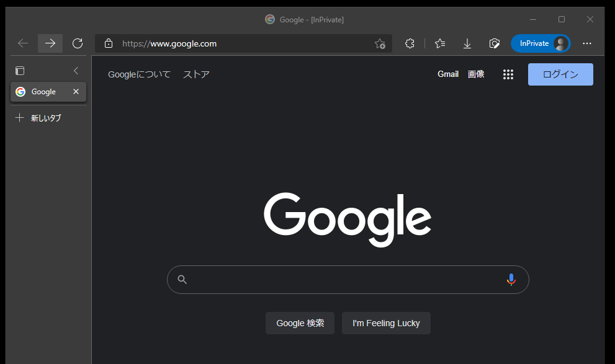Image resolution: width=615 pixels, height=364 pixels.
Task: Collapse the vertical tabs pane
Action: click(76, 71)
